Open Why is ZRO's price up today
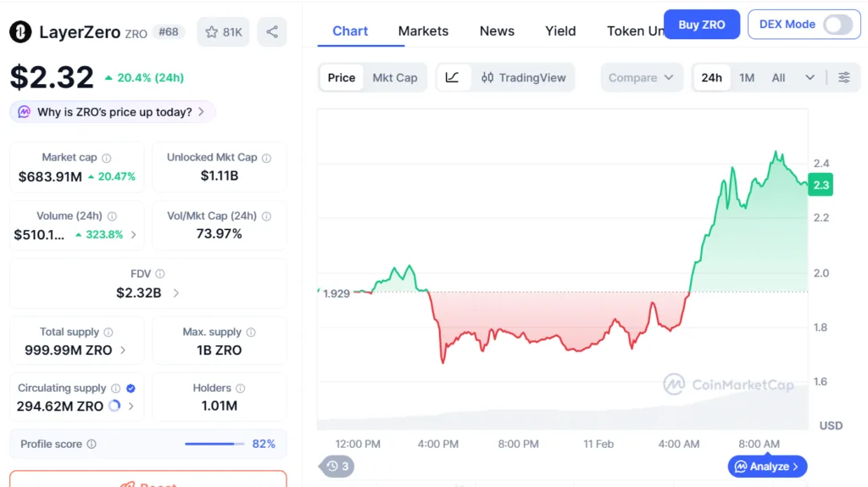Screen dimensions: 868x487 point(113,112)
